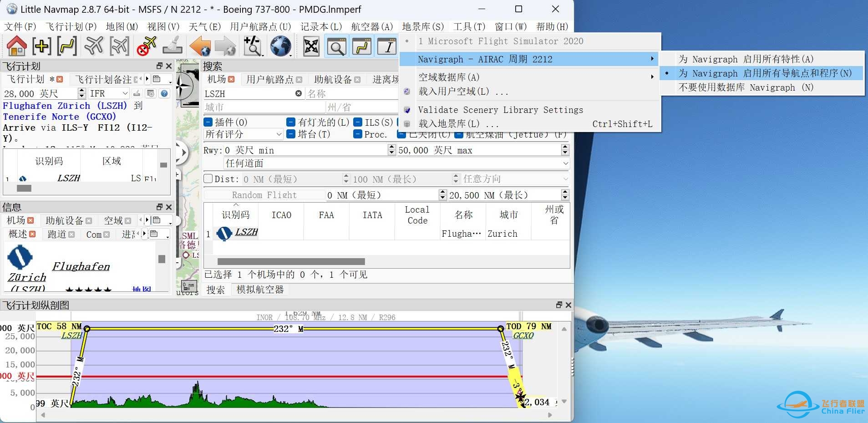Click the settings icon left of help button
868x423 pixels.
151,93
